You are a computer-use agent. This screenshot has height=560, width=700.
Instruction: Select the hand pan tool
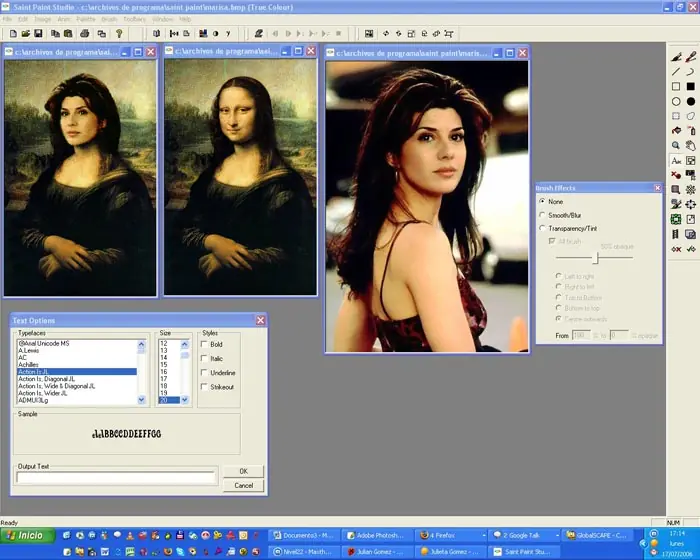pyautogui.click(x=690, y=145)
